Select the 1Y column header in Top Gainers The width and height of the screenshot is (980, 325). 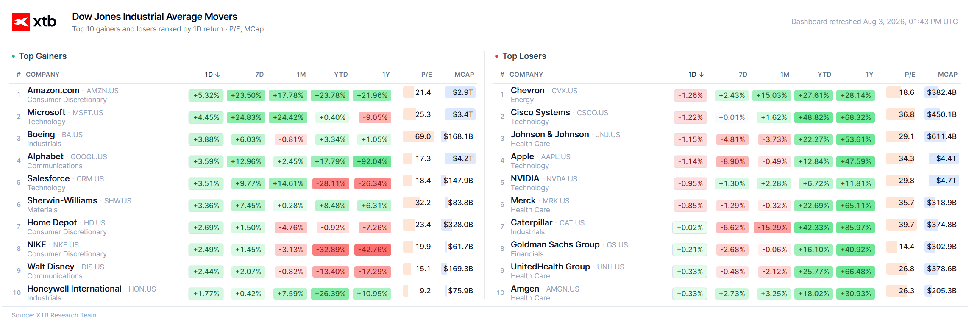pos(386,75)
